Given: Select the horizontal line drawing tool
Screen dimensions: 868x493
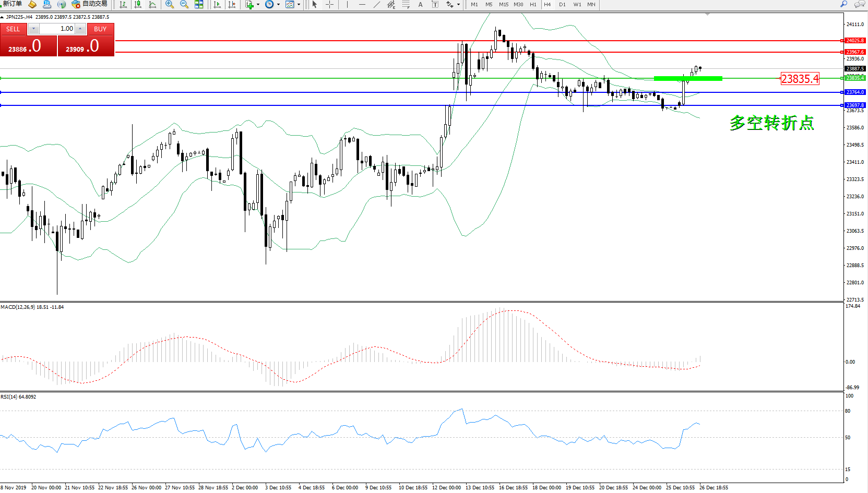Looking at the screenshot, I should [362, 4].
